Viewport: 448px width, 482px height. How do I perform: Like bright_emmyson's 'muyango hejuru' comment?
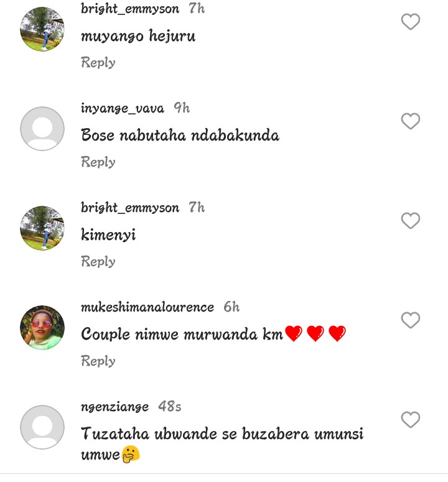tap(410, 22)
